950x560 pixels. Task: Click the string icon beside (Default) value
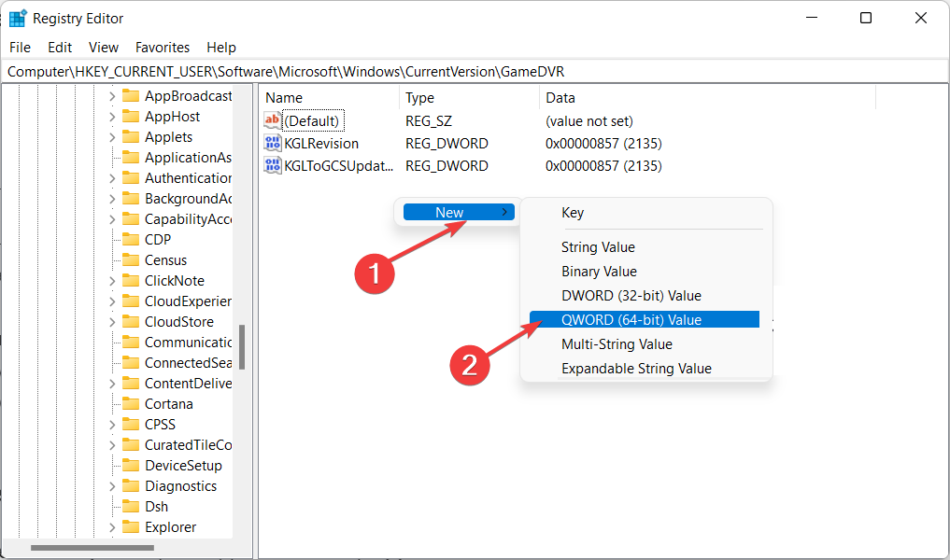(273, 120)
